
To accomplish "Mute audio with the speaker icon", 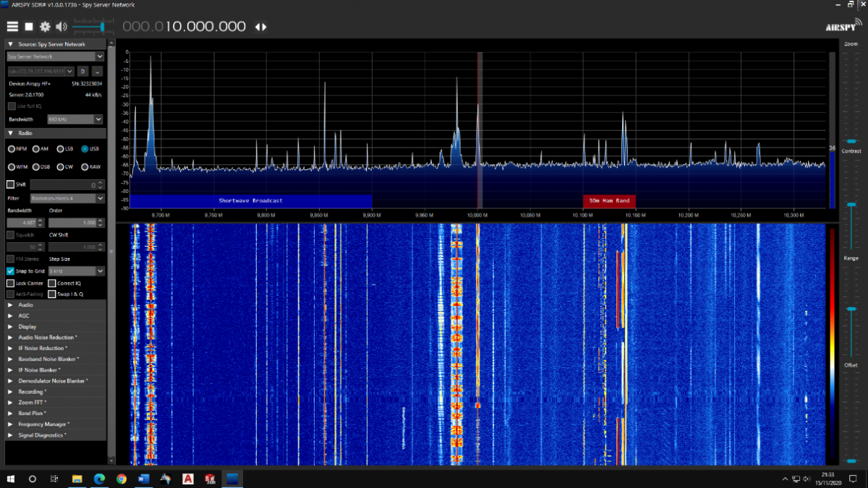I will pos(61,27).
